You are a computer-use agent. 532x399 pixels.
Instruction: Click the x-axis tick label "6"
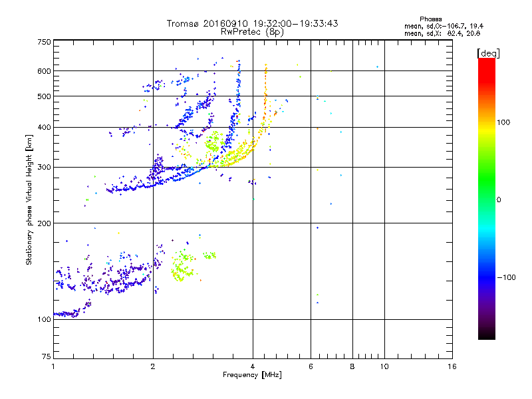311,366
